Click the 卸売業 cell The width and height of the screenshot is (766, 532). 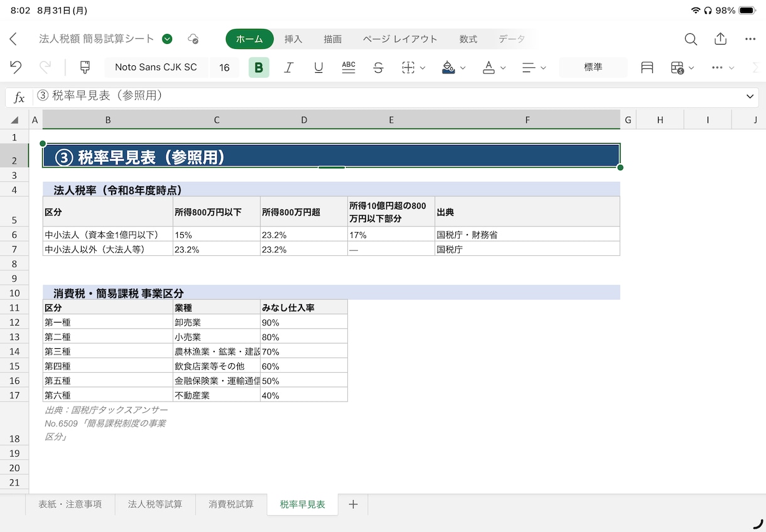217,322
